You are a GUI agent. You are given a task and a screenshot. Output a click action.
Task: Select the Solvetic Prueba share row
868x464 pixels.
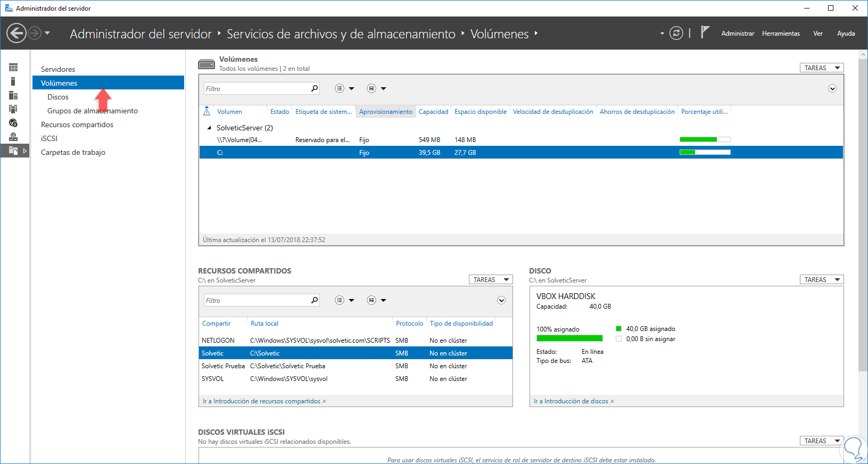356,366
